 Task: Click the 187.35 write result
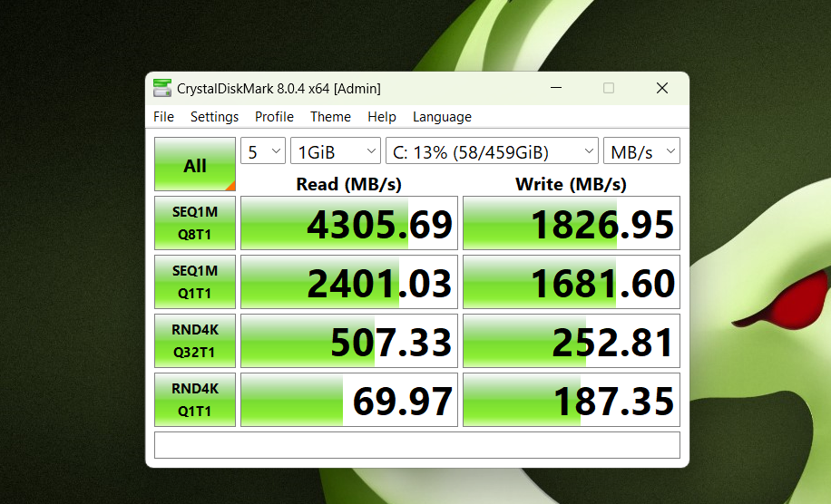click(x=572, y=400)
